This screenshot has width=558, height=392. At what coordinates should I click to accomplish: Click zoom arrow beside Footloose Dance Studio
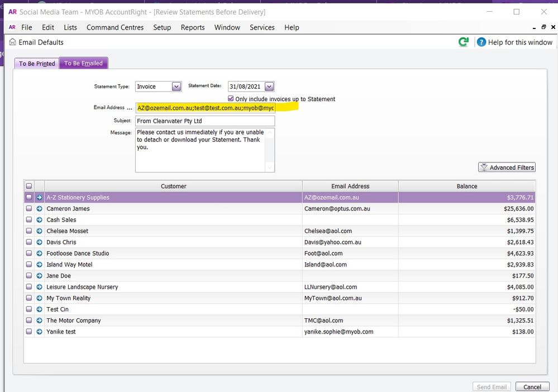40,254
